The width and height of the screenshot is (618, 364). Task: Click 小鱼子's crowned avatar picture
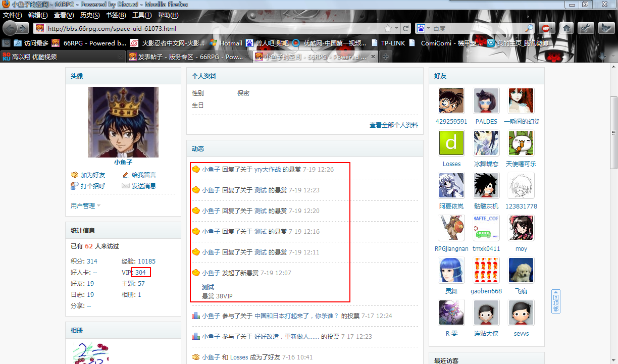[x=123, y=122]
